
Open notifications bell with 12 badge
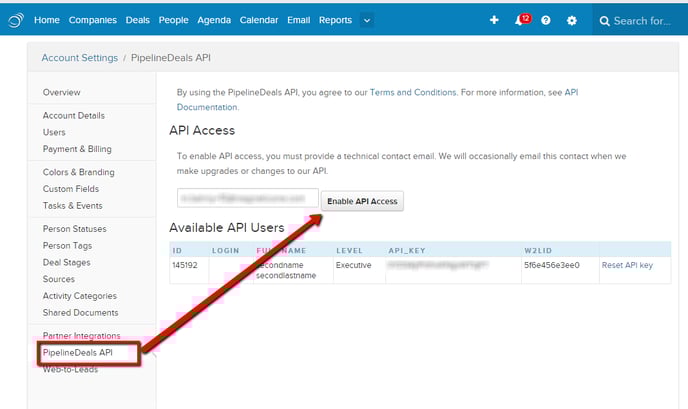click(x=522, y=20)
